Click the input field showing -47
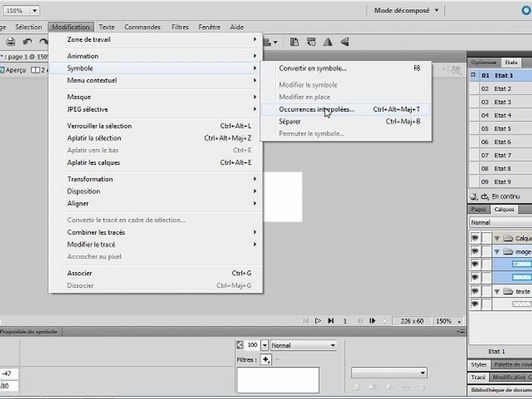 pos(8,374)
